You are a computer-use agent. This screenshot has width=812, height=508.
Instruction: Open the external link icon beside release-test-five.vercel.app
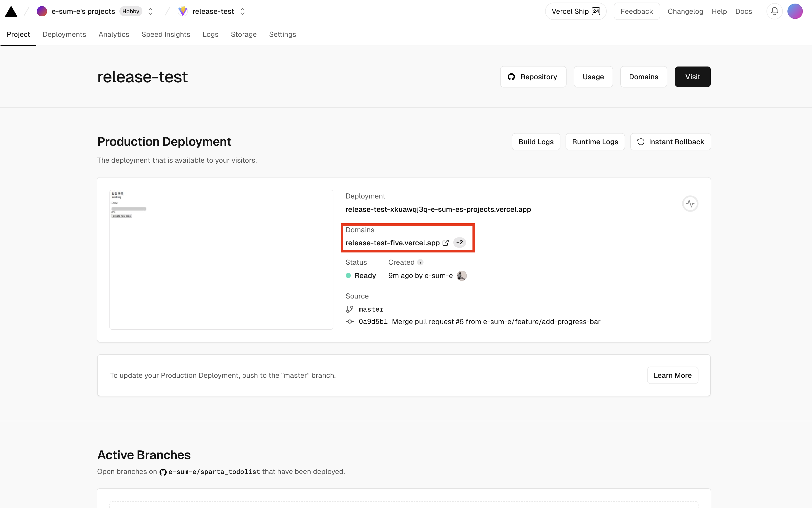pyautogui.click(x=446, y=242)
